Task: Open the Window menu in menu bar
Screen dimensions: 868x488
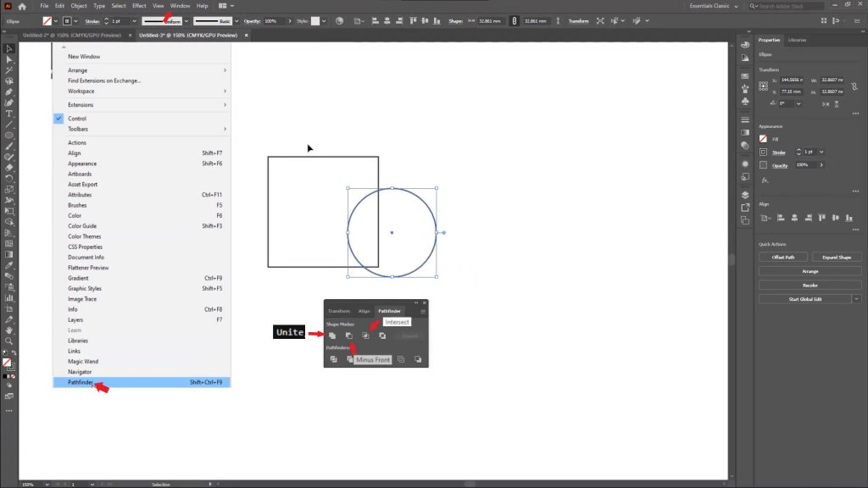Action: pos(180,6)
